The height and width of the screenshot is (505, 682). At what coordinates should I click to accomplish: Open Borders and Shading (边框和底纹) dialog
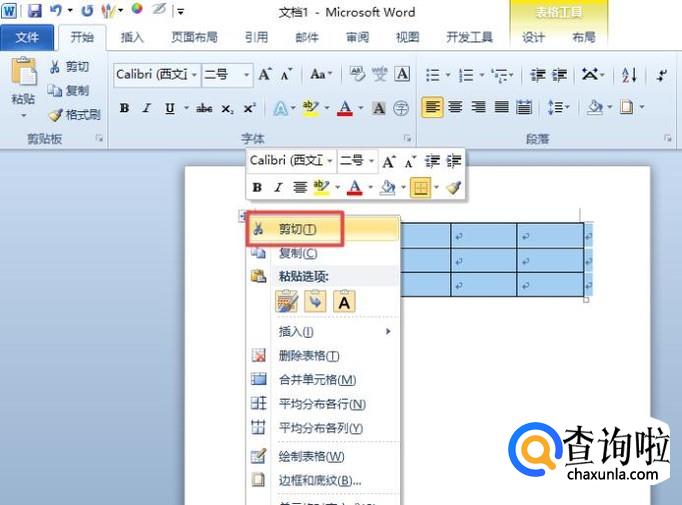(323, 480)
